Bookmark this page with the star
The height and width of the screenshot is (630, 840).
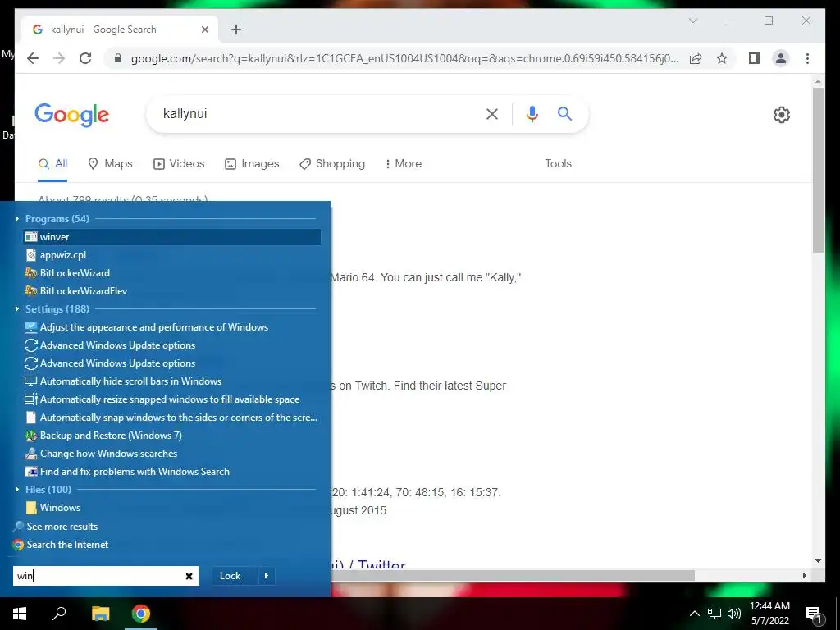722,58
